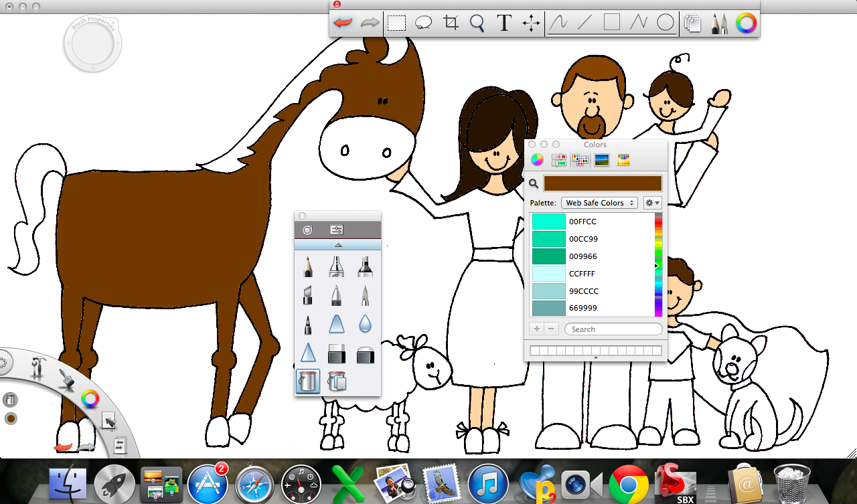Open the Tools hammer-and-wrench icon in lagoon

39,366
